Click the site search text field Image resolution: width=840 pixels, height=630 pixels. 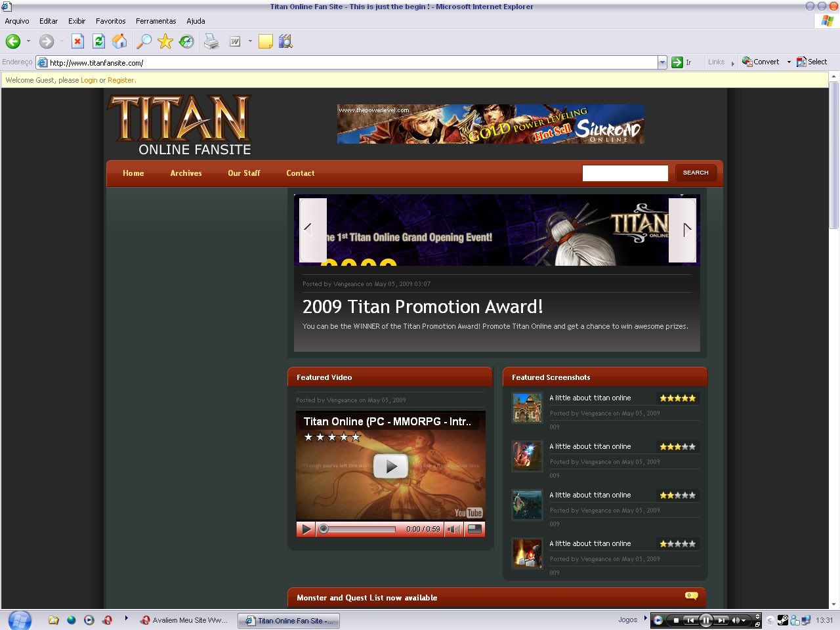click(x=625, y=173)
